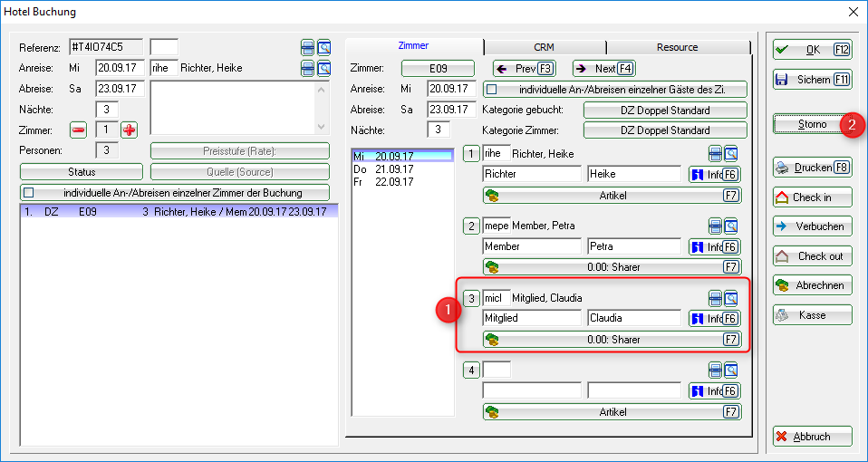The image size is (868, 462).
Task: Open Artikel F7 for empty guest 4
Action: (612, 412)
